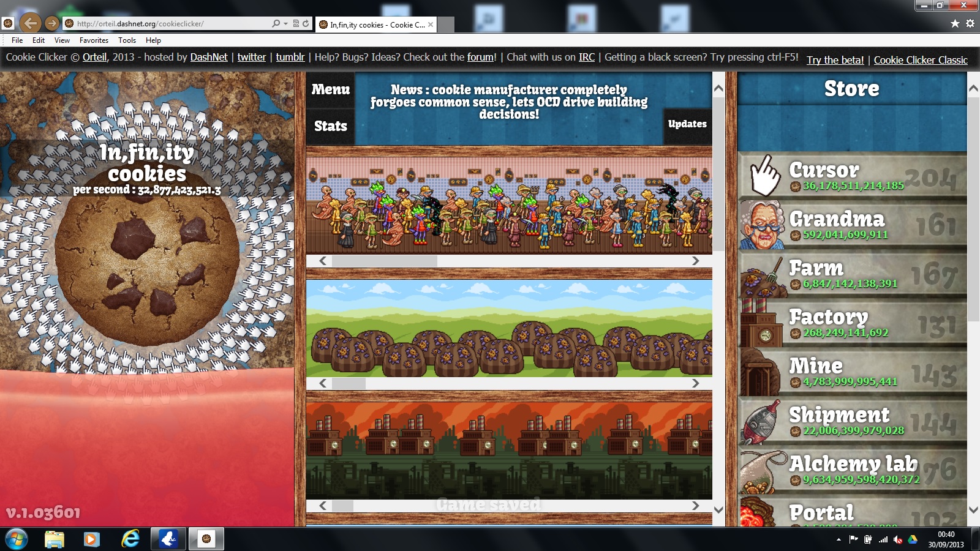Click left arrow of grandma row scrollbar
This screenshot has height=551, width=980.
(x=323, y=261)
